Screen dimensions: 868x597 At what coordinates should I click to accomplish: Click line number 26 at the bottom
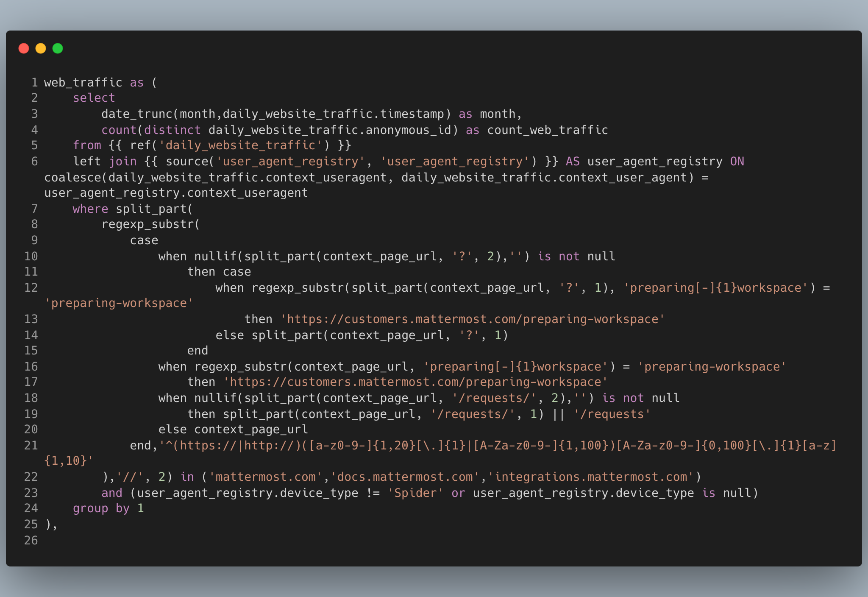pos(31,540)
